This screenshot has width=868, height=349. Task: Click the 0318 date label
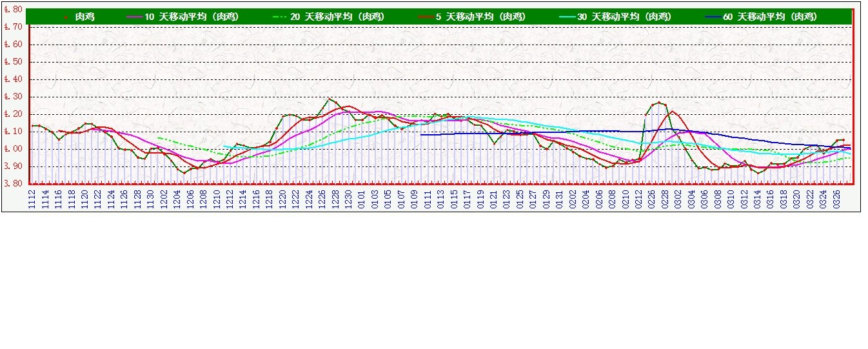784,198
